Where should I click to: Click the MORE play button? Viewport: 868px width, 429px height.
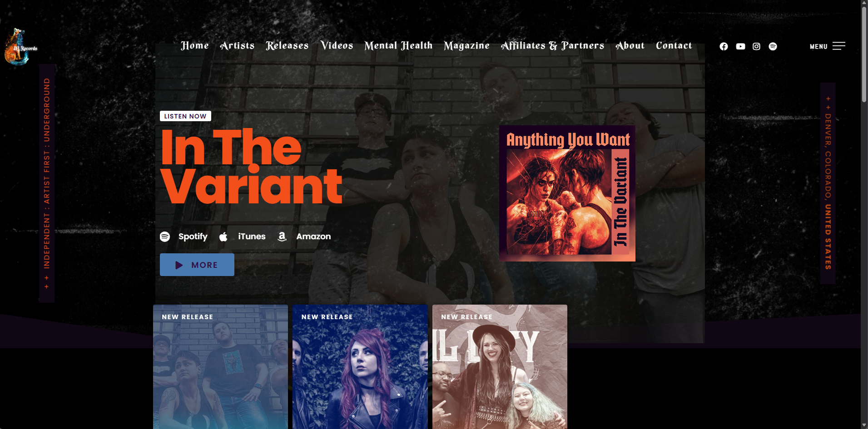pos(197,265)
